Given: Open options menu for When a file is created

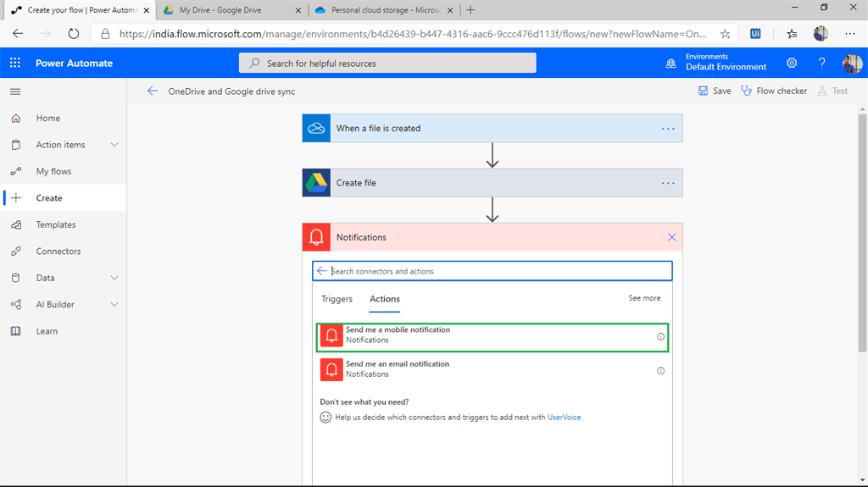Looking at the screenshot, I should pos(668,129).
